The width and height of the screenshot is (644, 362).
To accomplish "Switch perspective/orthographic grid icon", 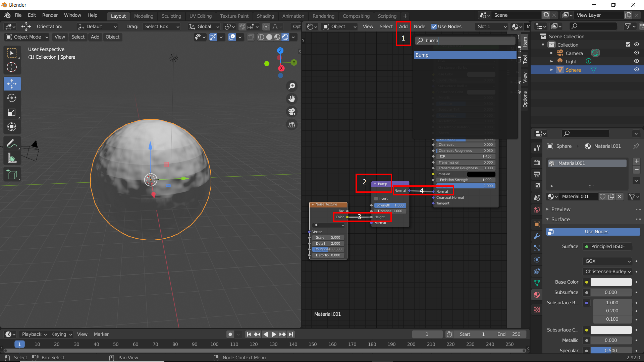I will pos(292,124).
